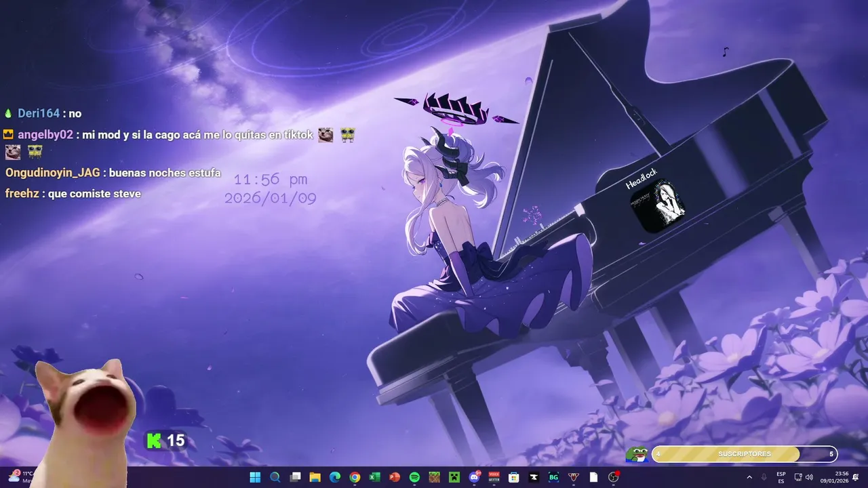Click chat username 'Deri164'
This screenshot has height=488, width=868.
(x=39, y=113)
